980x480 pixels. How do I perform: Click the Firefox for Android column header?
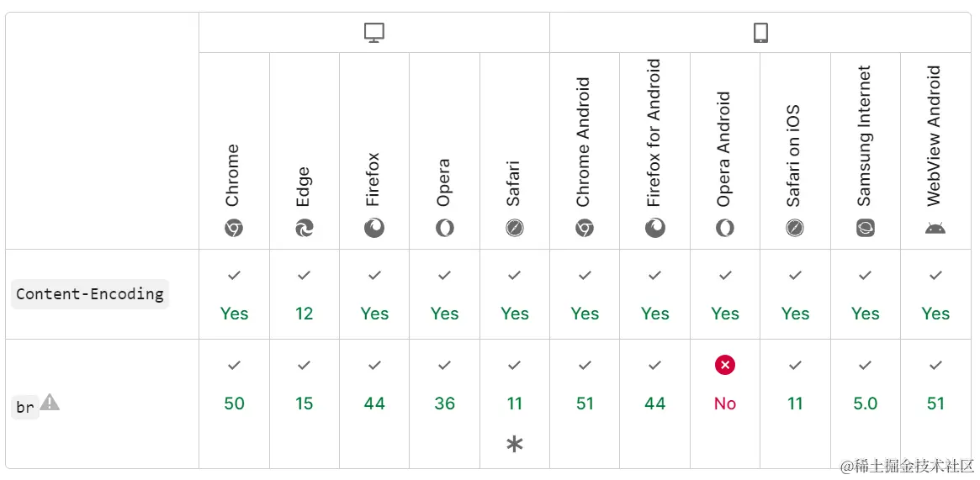click(x=654, y=133)
